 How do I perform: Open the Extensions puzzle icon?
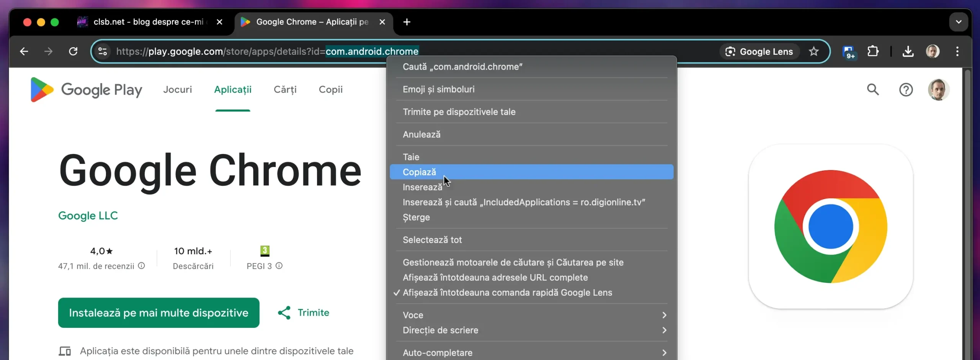point(873,51)
